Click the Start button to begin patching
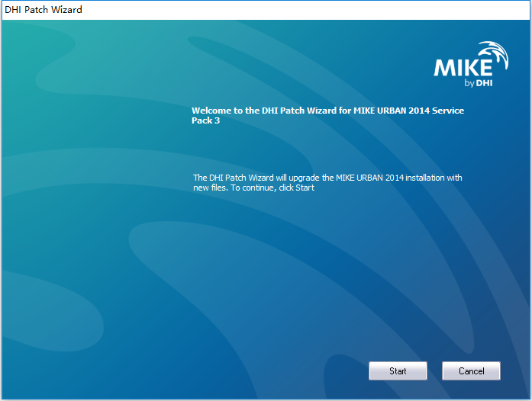 pyautogui.click(x=398, y=371)
